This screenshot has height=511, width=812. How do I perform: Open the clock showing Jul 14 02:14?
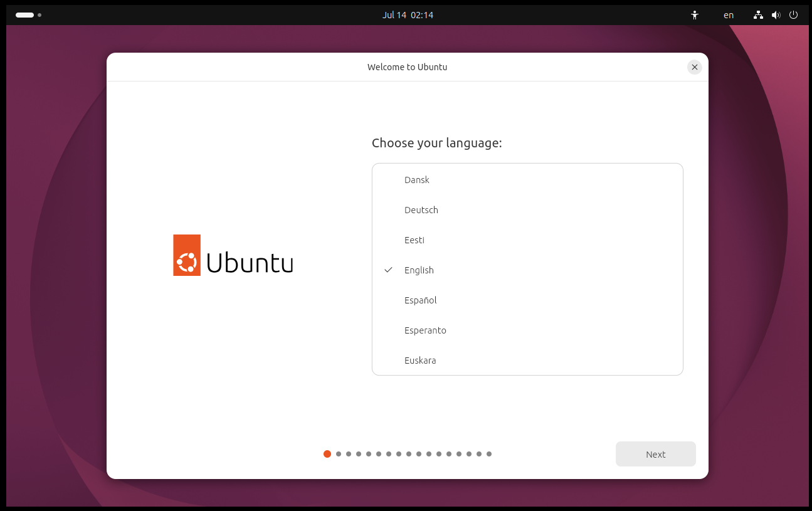[x=408, y=15]
